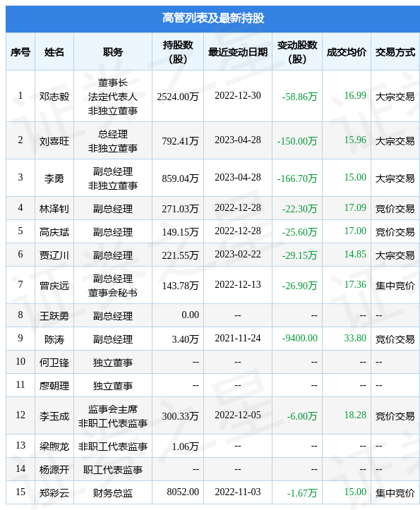This screenshot has height=510, width=420.
Task: Click the date 2022-12-13
Action: (x=238, y=285)
